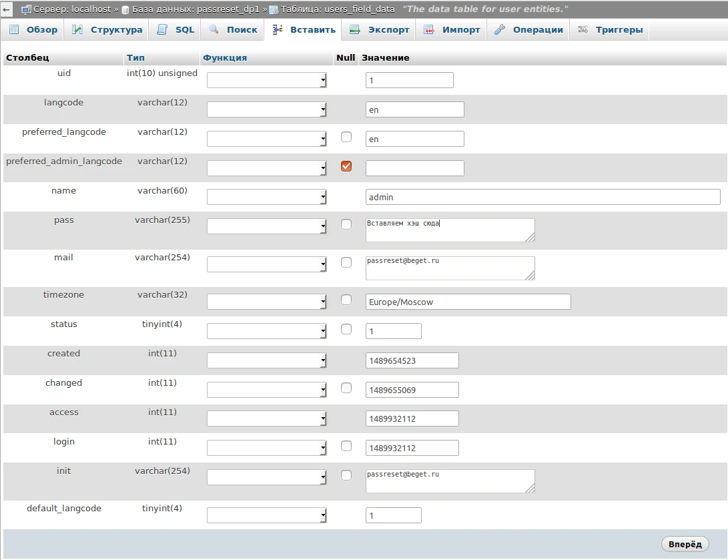Click into the name value field
This screenshot has height=560, width=728.
click(542, 197)
